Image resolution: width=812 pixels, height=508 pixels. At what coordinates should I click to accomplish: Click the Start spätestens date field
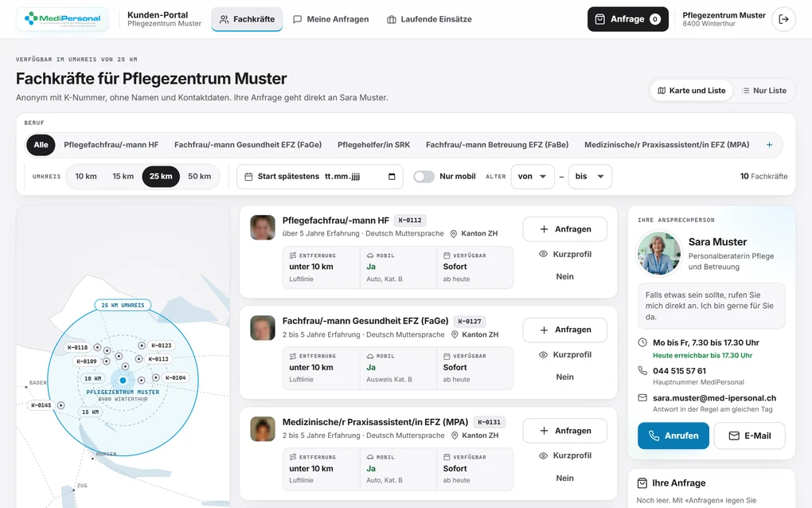[320, 177]
